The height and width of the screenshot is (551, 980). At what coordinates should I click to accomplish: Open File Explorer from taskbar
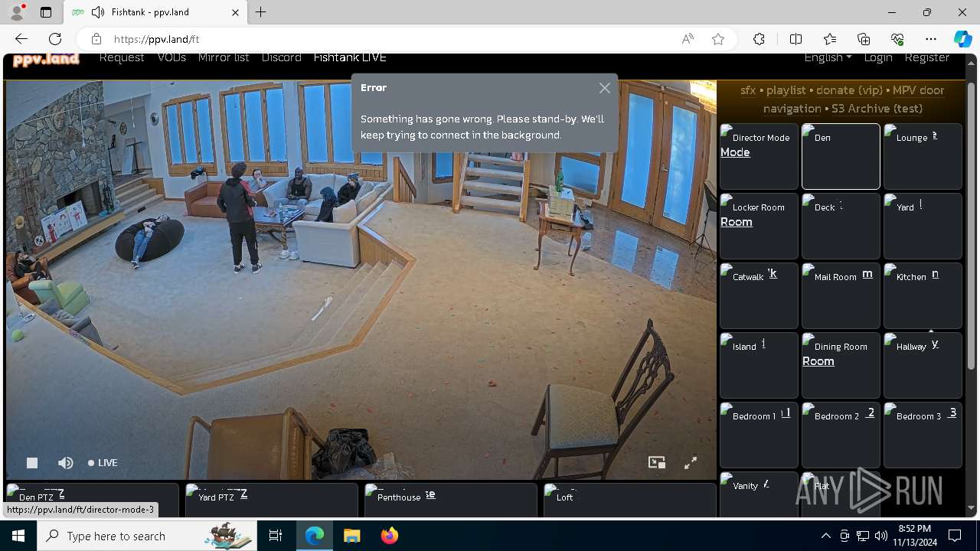pyautogui.click(x=351, y=536)
